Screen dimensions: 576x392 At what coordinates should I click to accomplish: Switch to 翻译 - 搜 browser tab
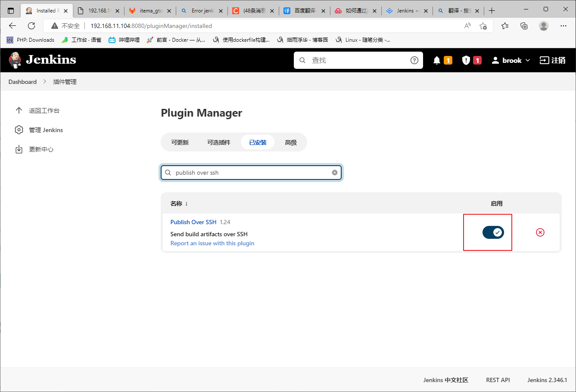(x=458, y=11)
